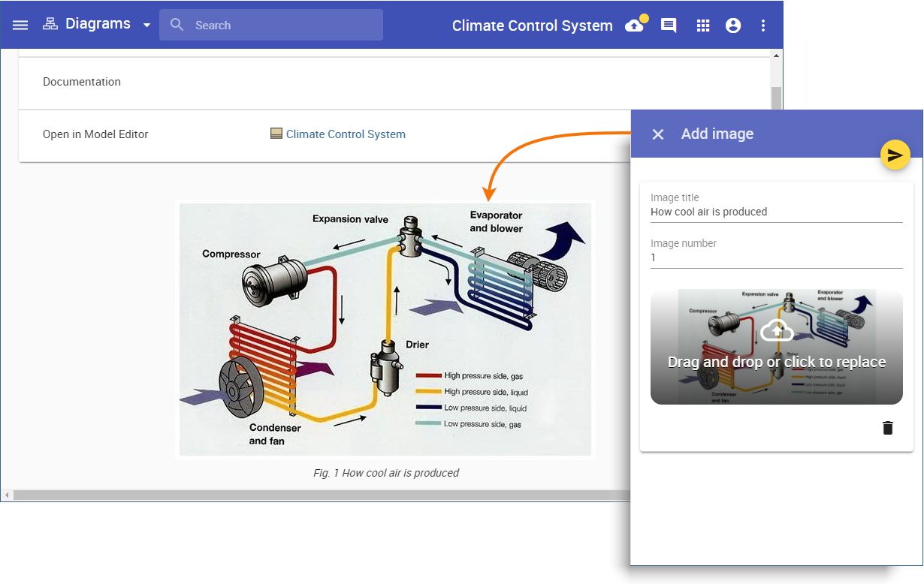Screen dimensions: 924x584
Task: Expand the Diagrams dropdown arrow
Action: pos(146,25)
